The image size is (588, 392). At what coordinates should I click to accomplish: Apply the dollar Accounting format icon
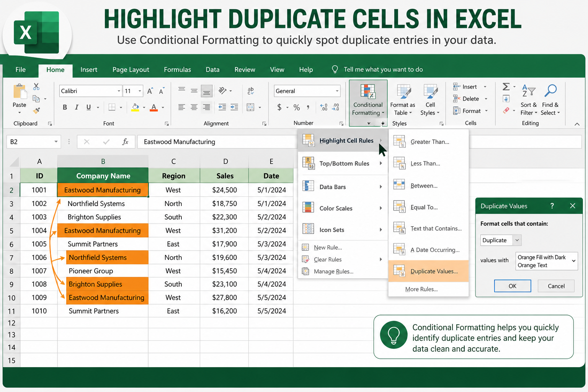click(279, 107)
